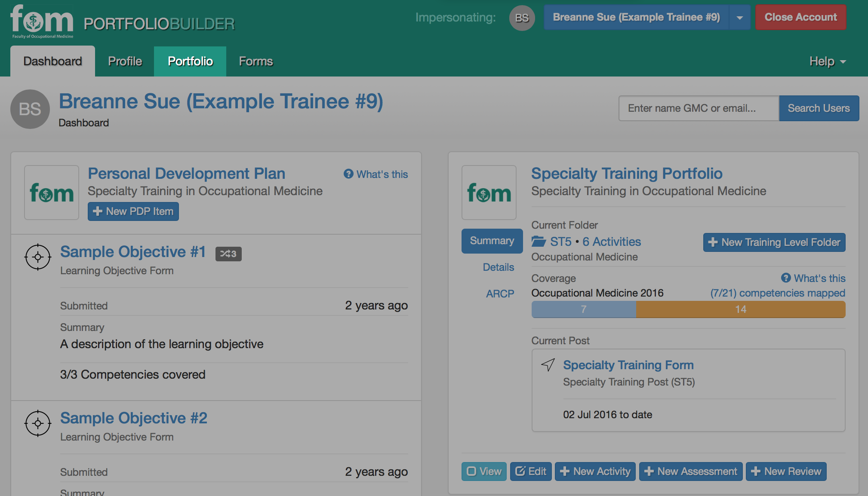Click the blue mapped competencies bar segment
Viewport: 868px width, 496px height.
pos(584,309)
